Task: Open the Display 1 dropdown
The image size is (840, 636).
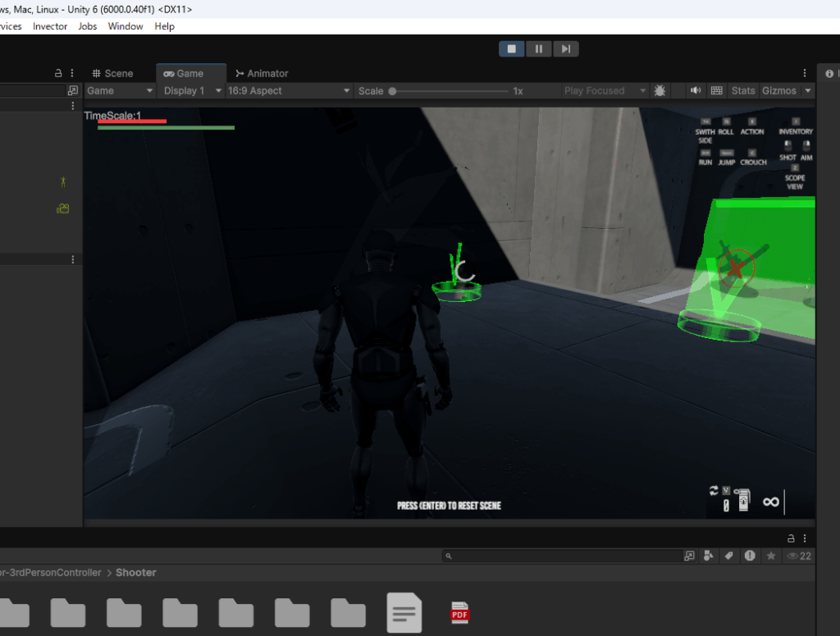Action: tap(193, 91)
